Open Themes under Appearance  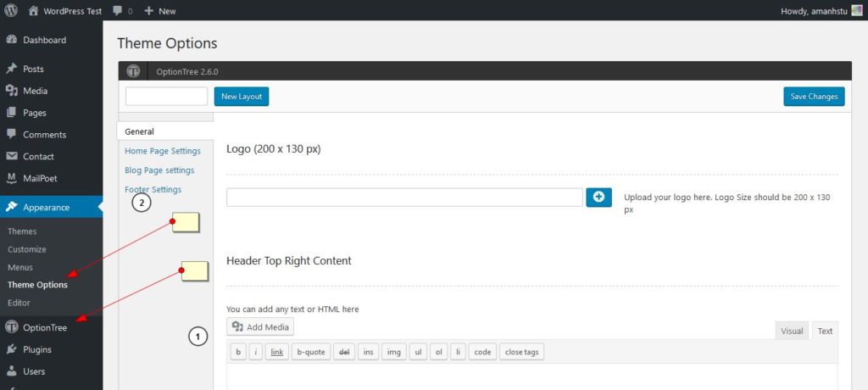coord(22,231)
